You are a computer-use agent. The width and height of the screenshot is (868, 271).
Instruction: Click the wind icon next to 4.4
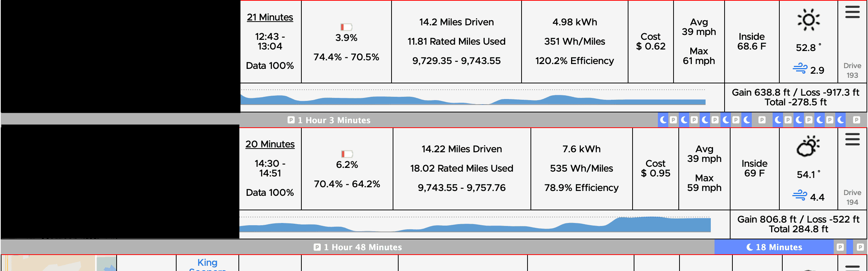[x=800, y=195]
